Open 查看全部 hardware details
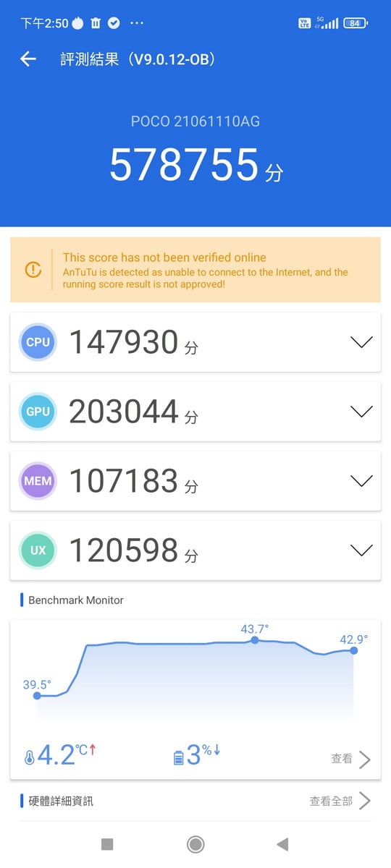Image resolution: width=391 pixels, height=868 pixels. click(x=340, y=801)
